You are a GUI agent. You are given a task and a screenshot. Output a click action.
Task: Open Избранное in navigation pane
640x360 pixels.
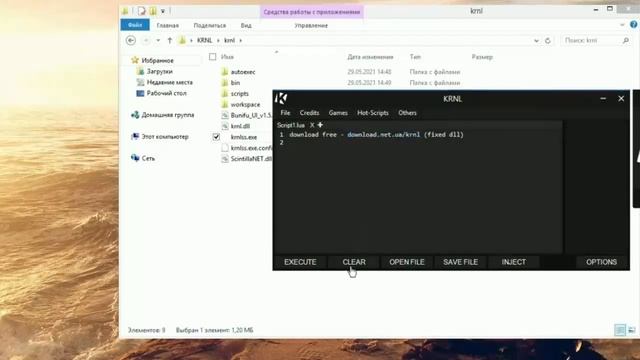click(157, 60)
